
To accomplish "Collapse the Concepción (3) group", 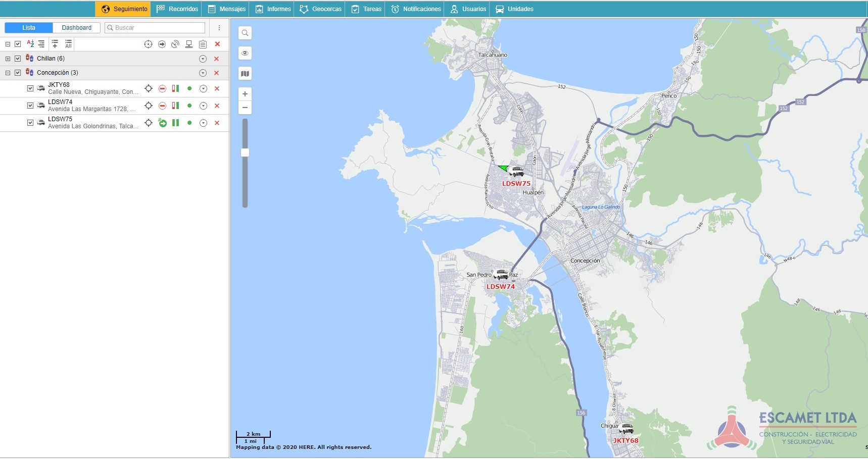I will point(8,73).
